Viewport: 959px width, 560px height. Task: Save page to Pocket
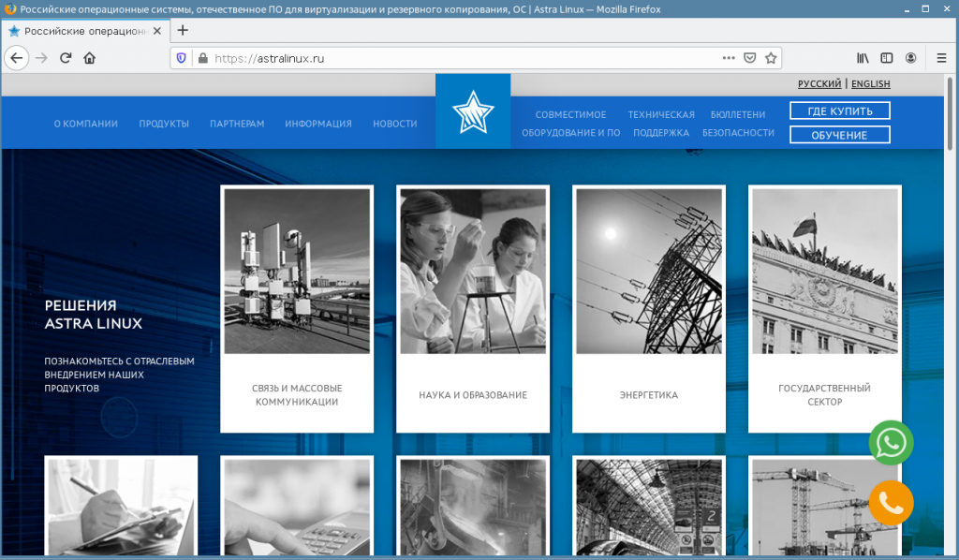[750, 58]
